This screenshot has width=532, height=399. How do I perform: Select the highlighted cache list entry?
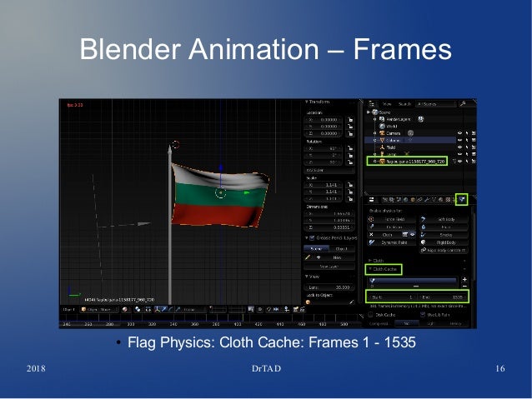[x=413, y=281]
